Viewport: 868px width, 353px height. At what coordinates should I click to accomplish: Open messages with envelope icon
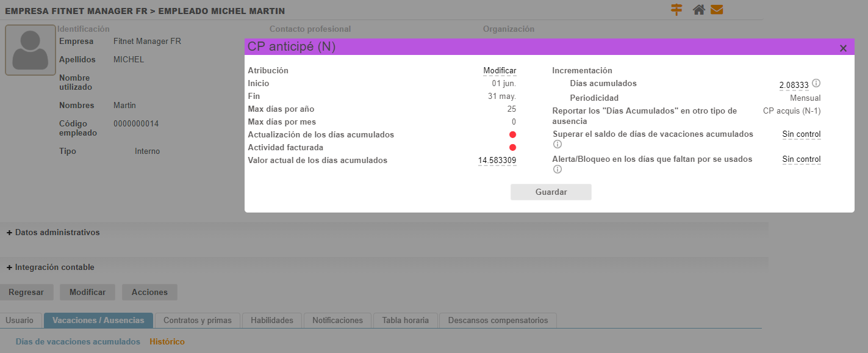click(x=717, y=10)
